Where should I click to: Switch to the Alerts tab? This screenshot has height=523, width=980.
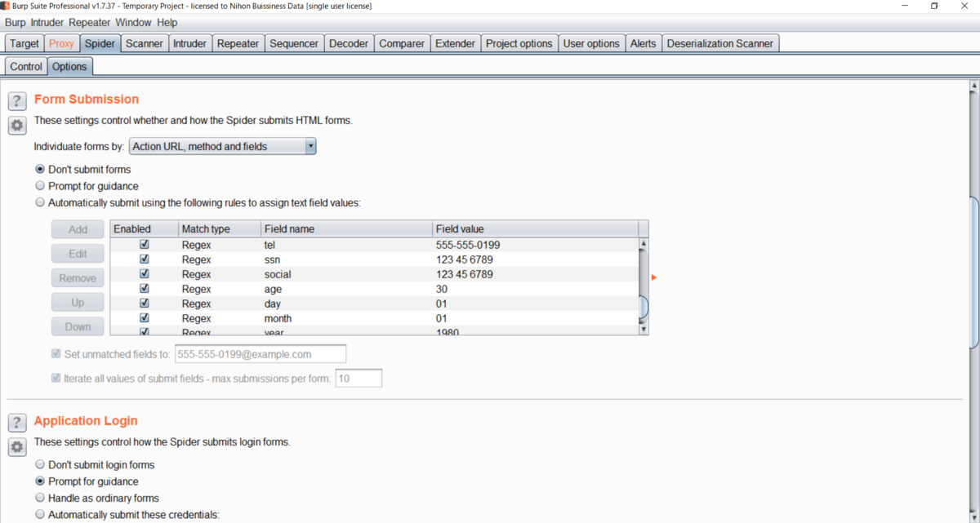point(643,43)
